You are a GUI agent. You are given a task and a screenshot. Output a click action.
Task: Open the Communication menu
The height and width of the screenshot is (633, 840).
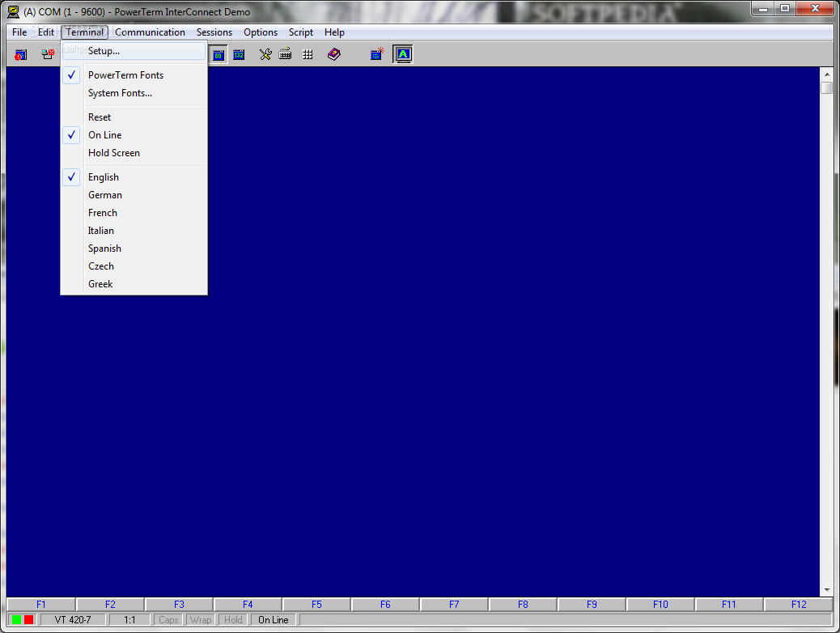click(150, 32)
